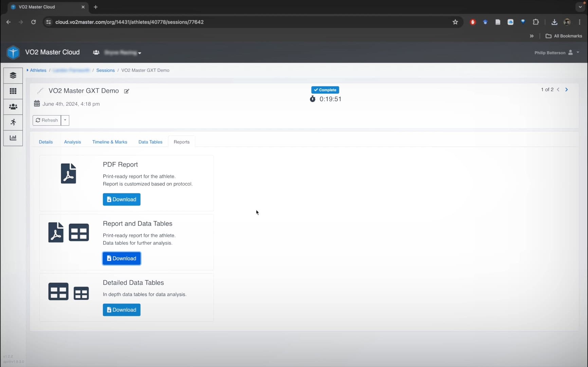Expand the Refresh dropdown arrow
Screen dimensions: 588x367
65,120
